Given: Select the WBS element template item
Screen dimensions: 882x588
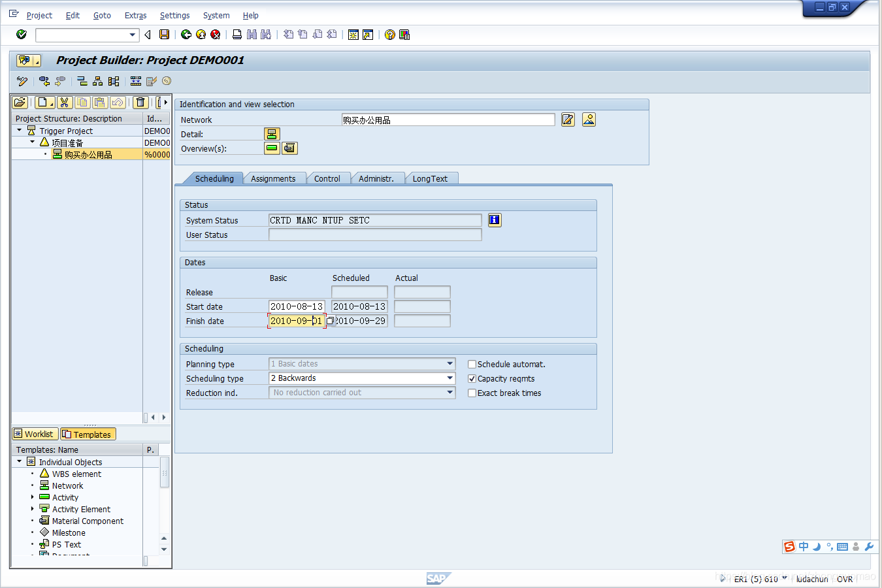Looking at the screenshot, I should coord(76,474).
